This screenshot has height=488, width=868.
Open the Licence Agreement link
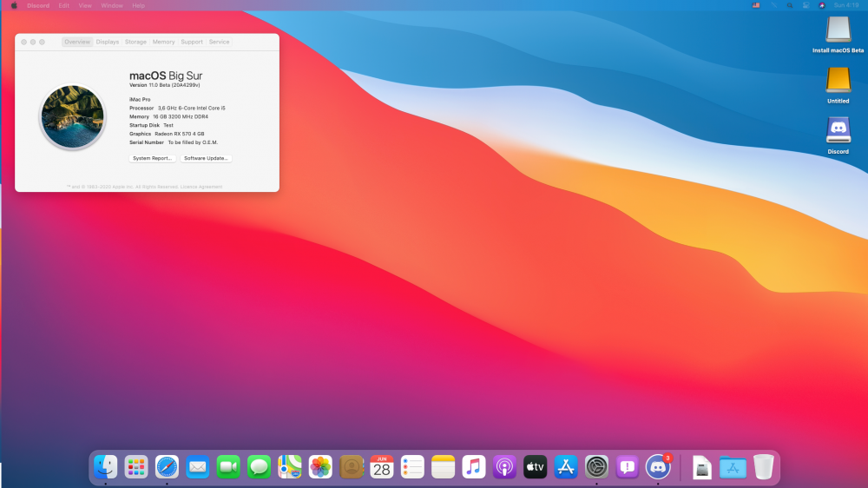point(201,187)
